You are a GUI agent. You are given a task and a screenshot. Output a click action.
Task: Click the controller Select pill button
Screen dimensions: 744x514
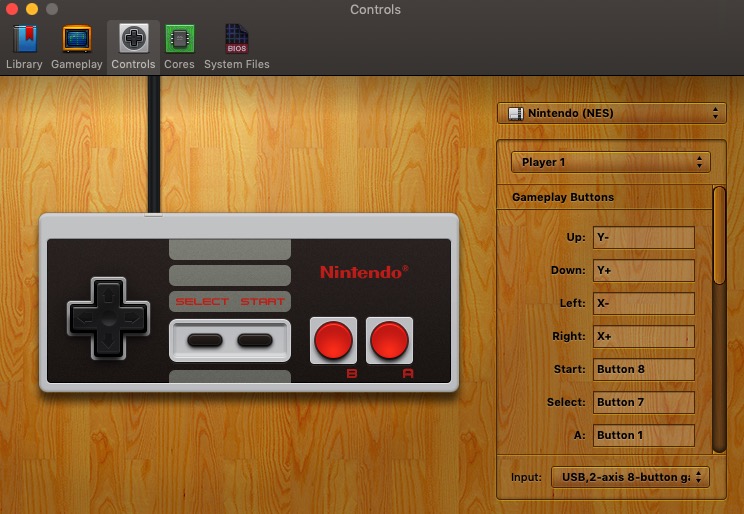pos(205,340)
